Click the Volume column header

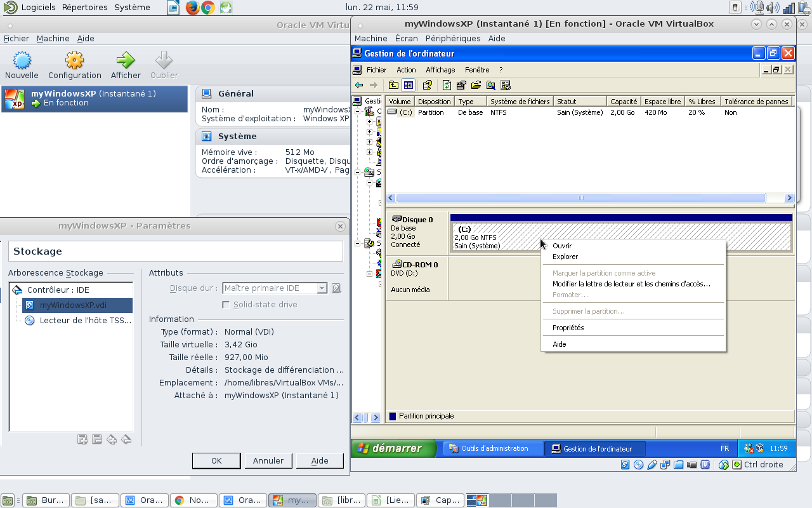400,102
